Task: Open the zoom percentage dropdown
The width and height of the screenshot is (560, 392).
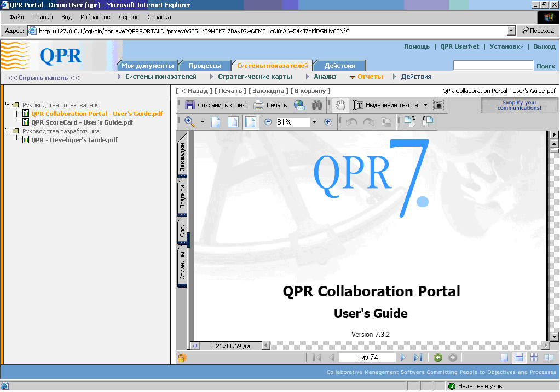Action: (314, 122)
